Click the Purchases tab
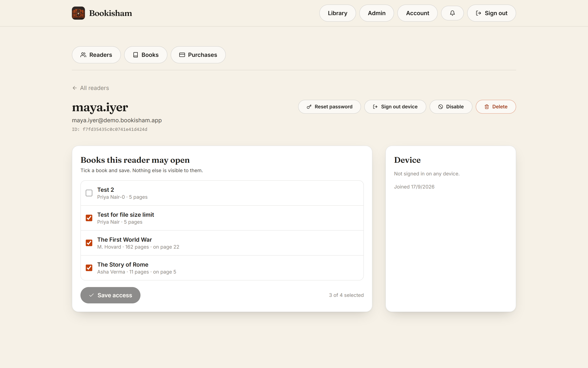 click(x=198, y=55)
